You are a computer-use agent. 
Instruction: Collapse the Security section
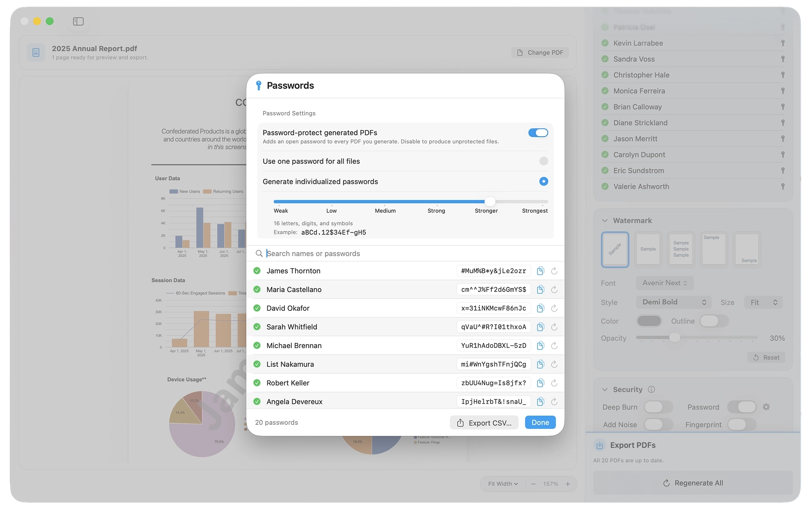tap(605, 390)
